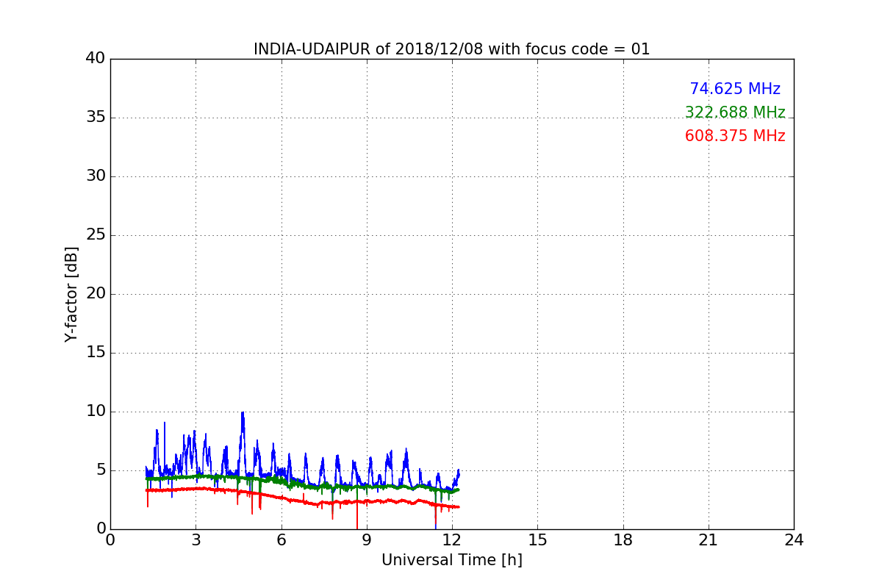Click the y-axis tick label 40
Viewport: 882px width, 588px height.
tap(96, 59)
